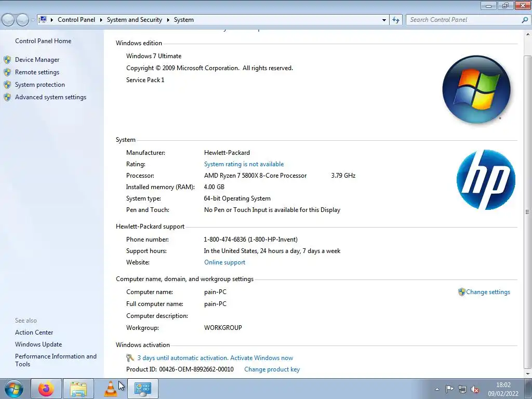Viewport: 532px width, 399px height.
Task: Show hidden tray icons arrow
Action: click(437, 389)
